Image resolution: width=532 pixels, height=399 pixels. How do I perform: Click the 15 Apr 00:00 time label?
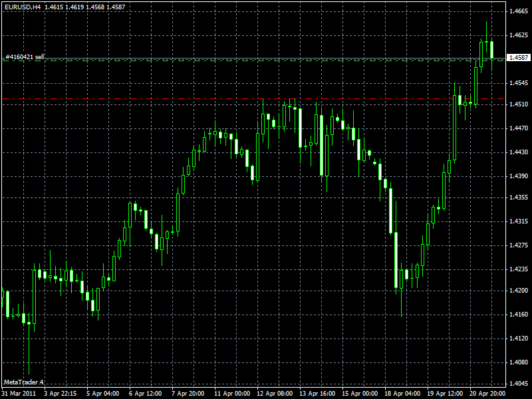point(360,394)
